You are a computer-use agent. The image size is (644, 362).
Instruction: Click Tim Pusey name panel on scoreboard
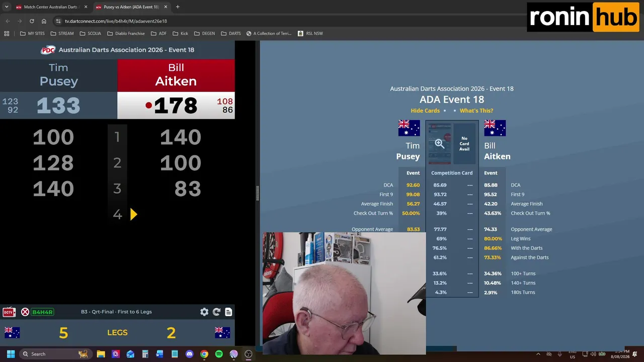point(58,75)
